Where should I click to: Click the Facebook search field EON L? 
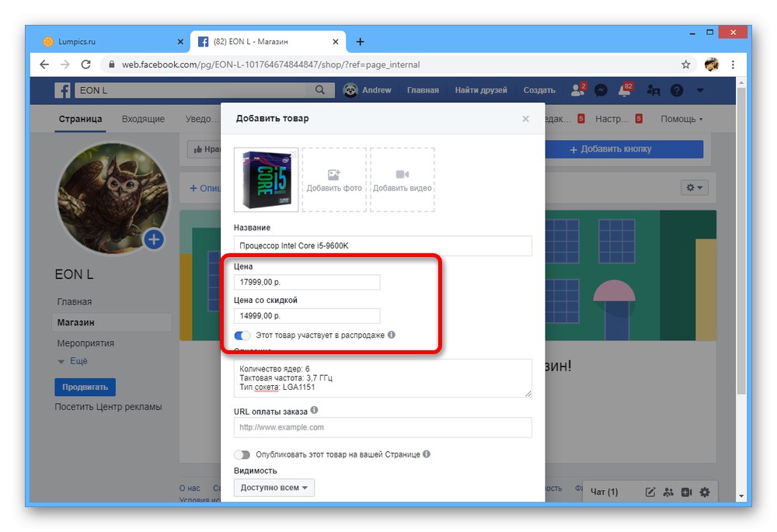point(196,90)
